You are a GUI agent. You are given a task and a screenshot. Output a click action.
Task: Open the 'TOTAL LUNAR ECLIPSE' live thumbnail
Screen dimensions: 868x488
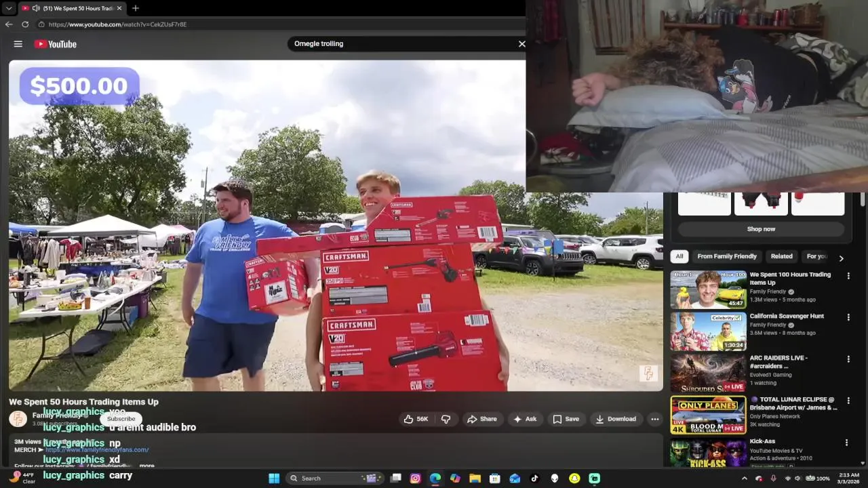tap(708, 415)
